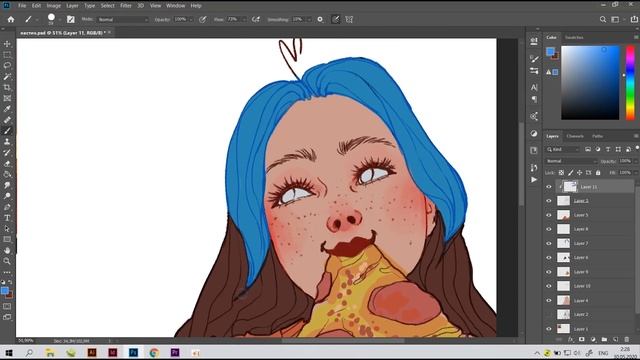The image size is (640, 360).
Task: Open the search icon in options bar
Action: 603,19
